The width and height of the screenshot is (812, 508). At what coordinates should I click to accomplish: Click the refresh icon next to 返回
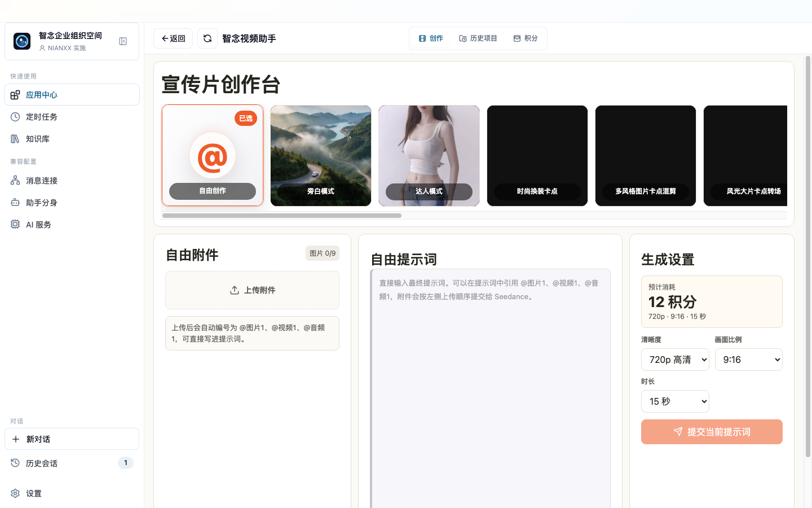click(208, 38)
